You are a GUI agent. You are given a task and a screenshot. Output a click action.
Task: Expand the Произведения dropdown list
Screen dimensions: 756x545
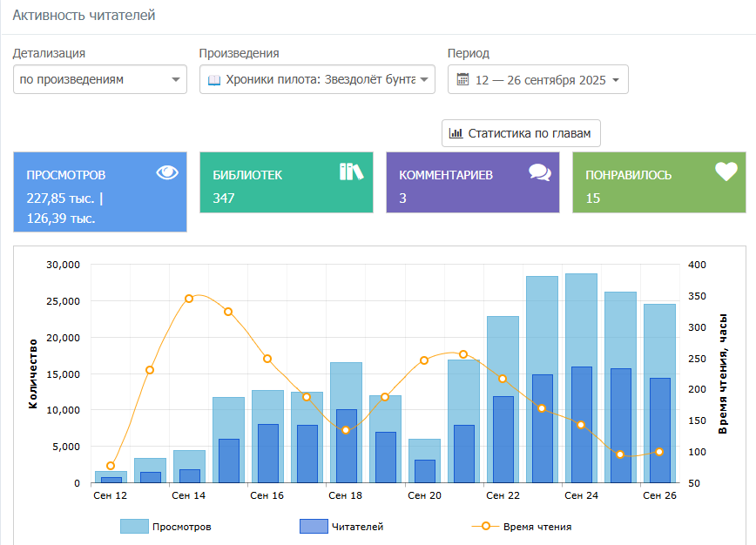point(317,79)
